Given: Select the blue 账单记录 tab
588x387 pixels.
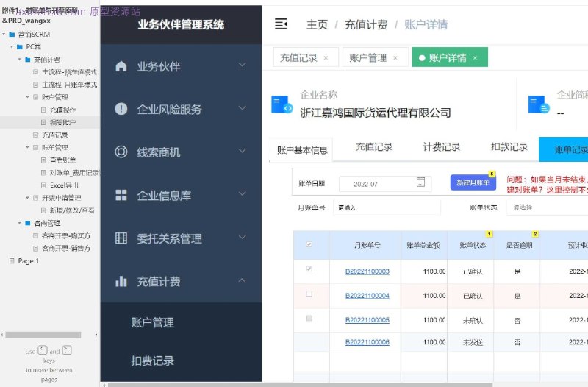Looking at the screenshot, I should 563,149.
